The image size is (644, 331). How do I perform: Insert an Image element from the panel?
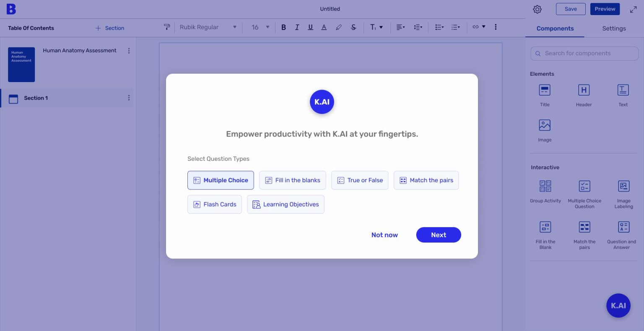coord(544,128)
